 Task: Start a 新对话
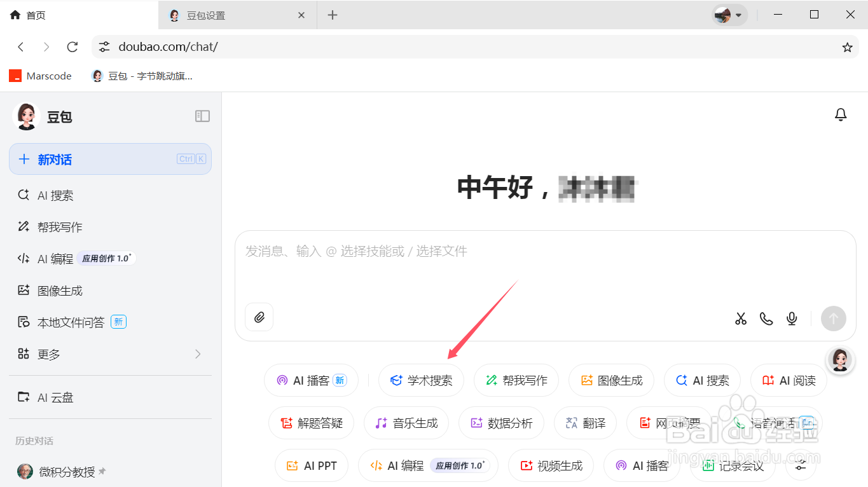tap(110, 159)
